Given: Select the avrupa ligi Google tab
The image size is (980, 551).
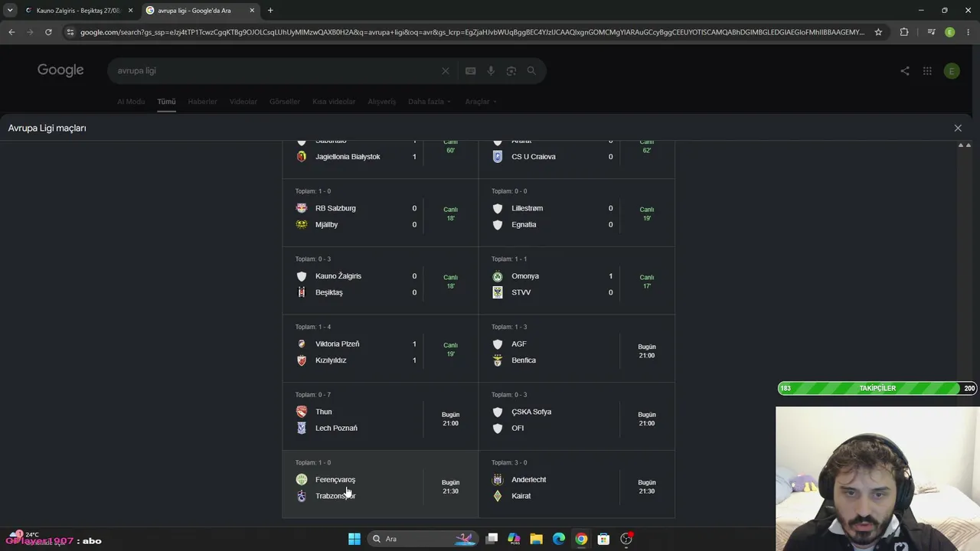Looking at the screenshot, I should pos(201,11).
